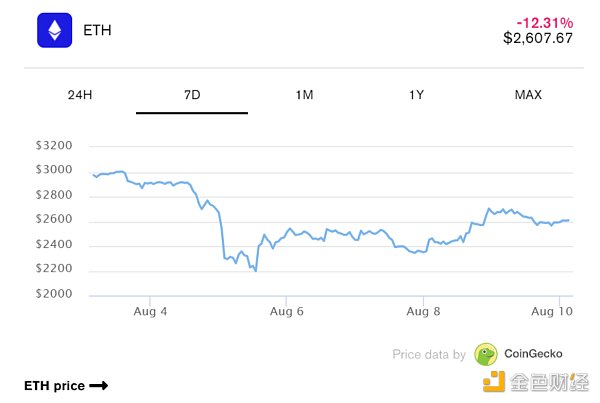The width and height of the screenshot is (600, 403).
Task: Click the Ethereum logo icon
Action: (x=55, y=30)
